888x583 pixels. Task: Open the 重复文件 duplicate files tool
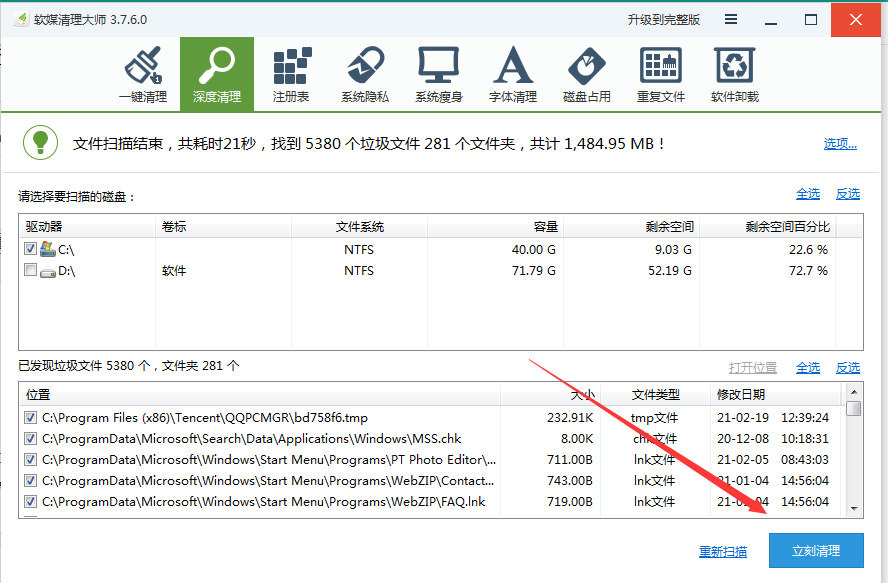click(x=661, y=74)
